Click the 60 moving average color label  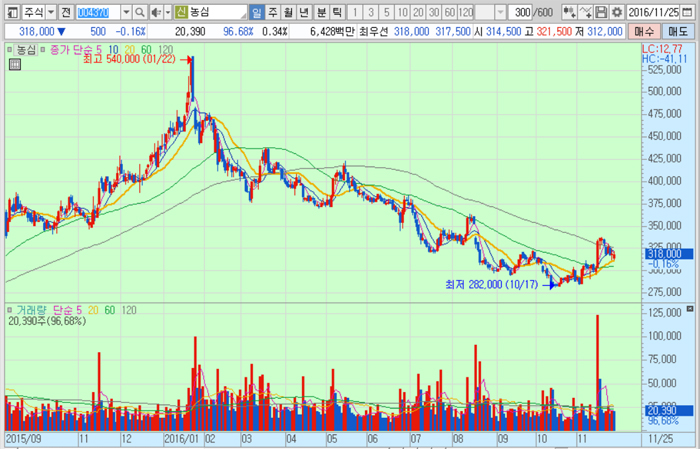click(147, 49)
